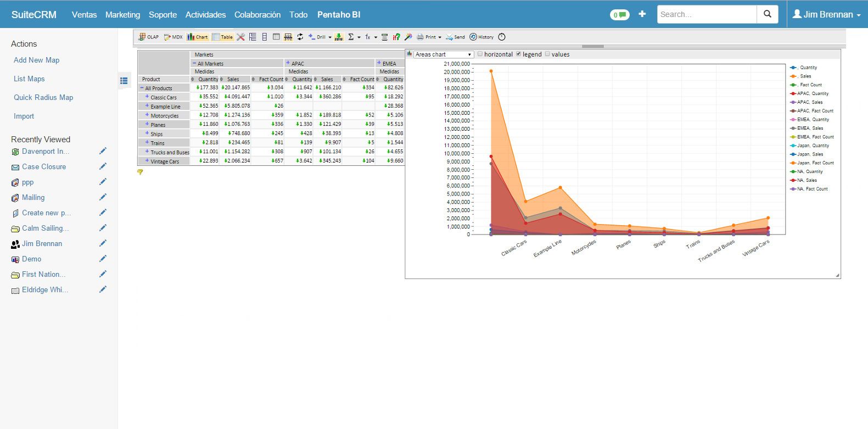This screenshot has width=868, height=429.
Task: Go to the SuiteCRM home logo
Action: click(33, 14)
